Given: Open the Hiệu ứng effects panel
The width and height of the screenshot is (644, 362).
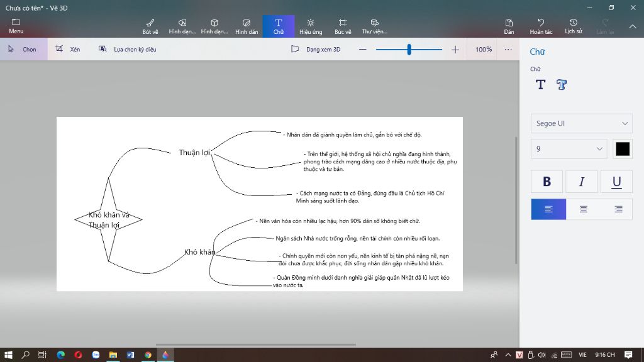Looking at the screenshot, I should point(310,26).
